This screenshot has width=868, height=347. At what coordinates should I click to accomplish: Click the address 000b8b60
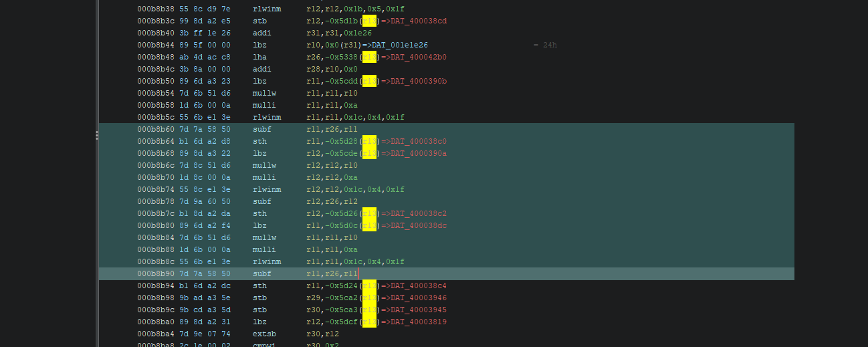[x=154, y=130]
